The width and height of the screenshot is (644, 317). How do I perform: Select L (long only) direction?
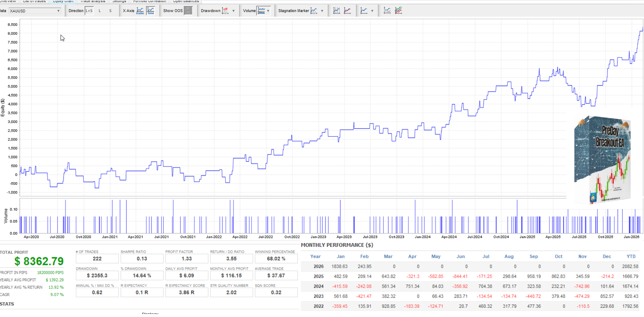point(100,11)
